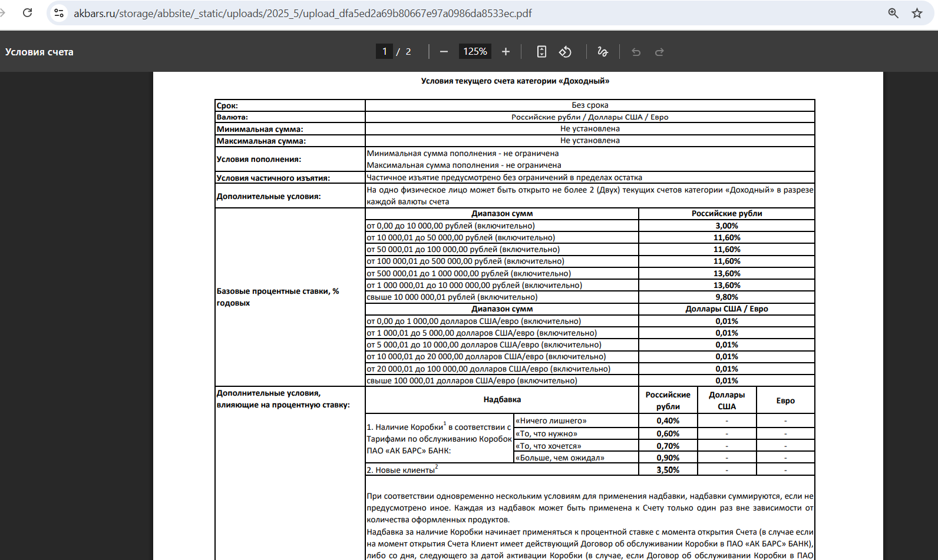Bookmark this page with the star icon

coord(917,13)
